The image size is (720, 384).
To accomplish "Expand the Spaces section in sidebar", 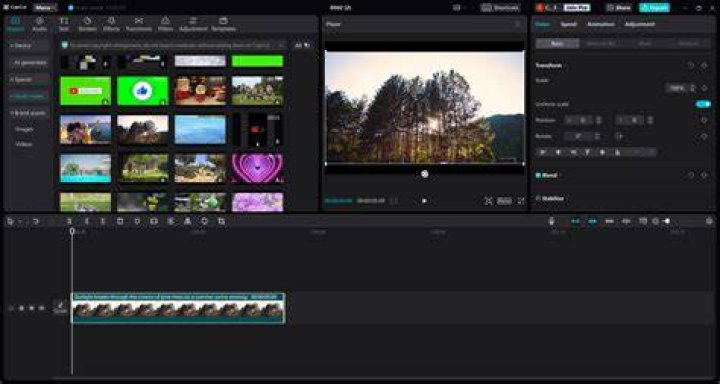I will [28, 79].
